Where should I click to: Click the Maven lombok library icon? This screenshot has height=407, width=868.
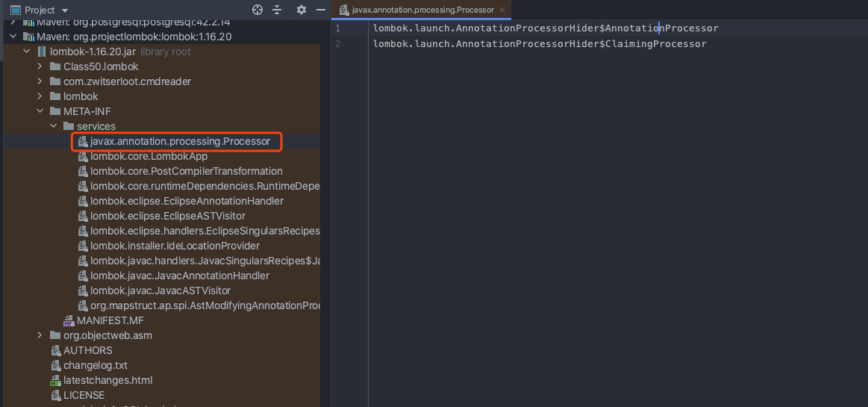28,37
